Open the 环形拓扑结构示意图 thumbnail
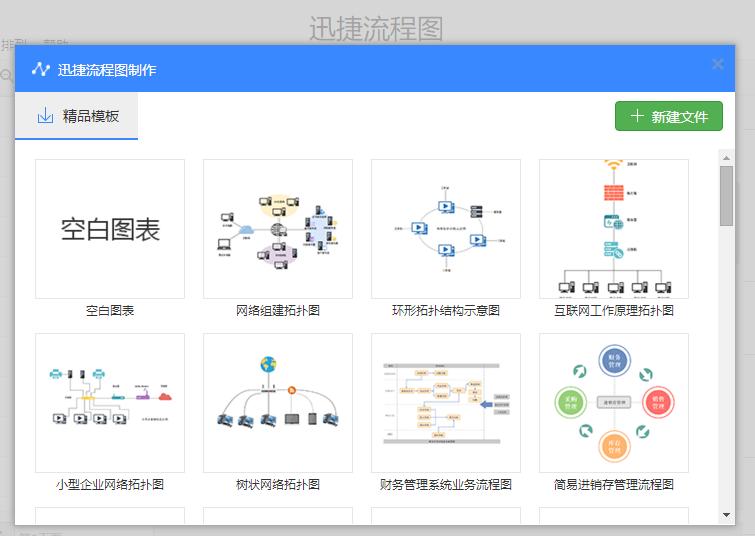 click(446, 229)
